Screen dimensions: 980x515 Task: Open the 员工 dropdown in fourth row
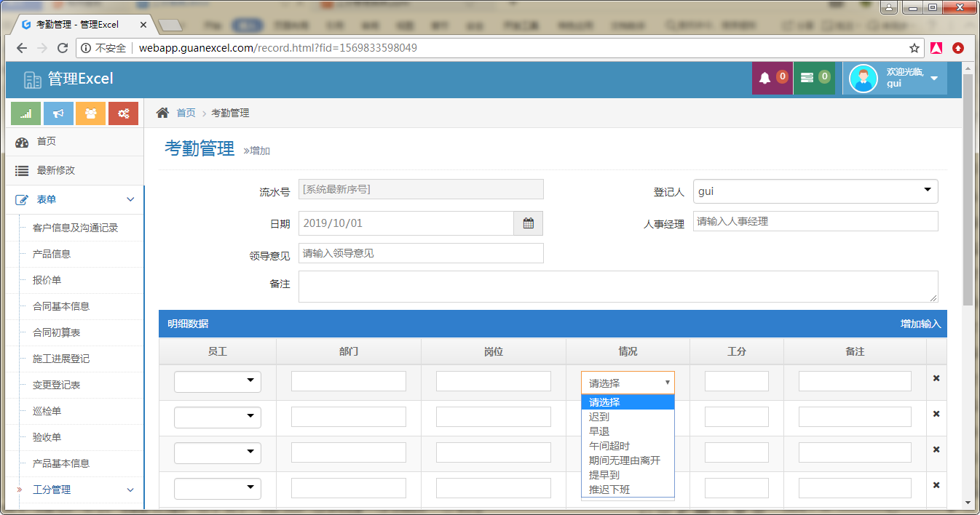218,488
